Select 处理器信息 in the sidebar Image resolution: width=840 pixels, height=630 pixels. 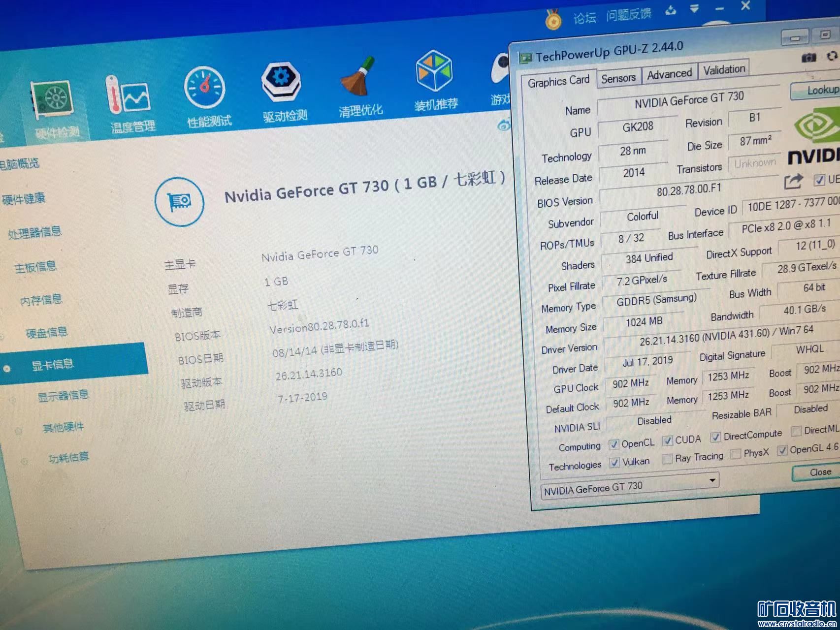(35, 232)
